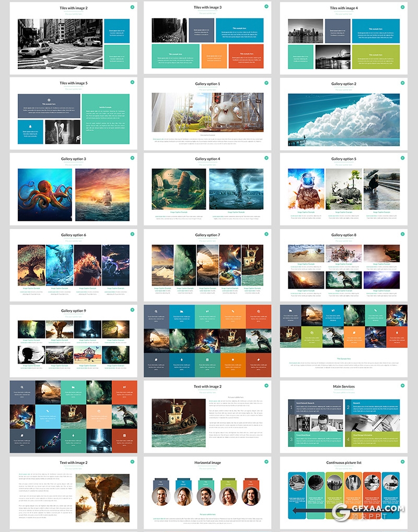Open the astronaut picture in Gallery option 5
418x532 pixels.
click(x=305, y=189)
